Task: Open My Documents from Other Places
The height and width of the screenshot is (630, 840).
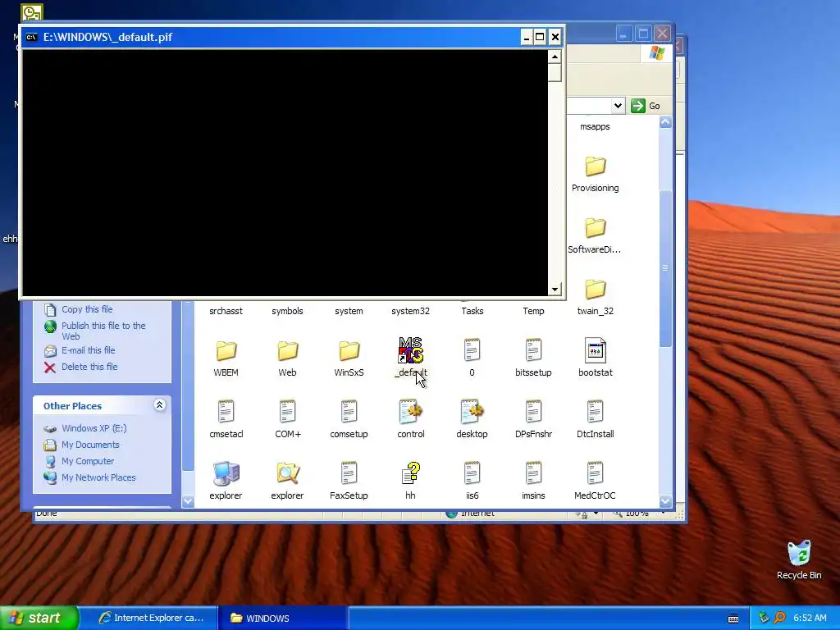Action: point(90,445)
